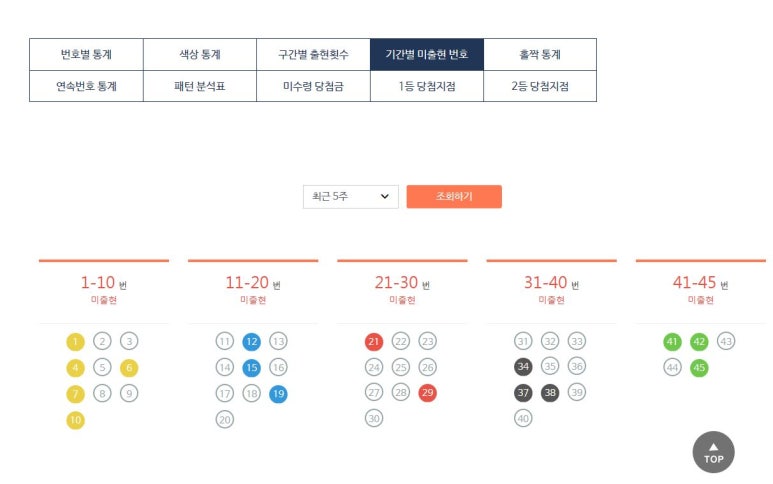Open the 1등 당첨지점 link
The image size is (773, 484).
[x=426, y=86]
